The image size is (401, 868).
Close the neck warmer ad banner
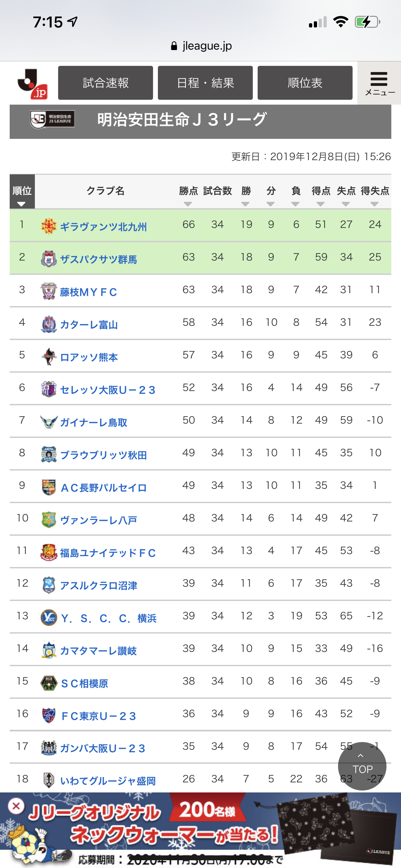coord(16,806)
